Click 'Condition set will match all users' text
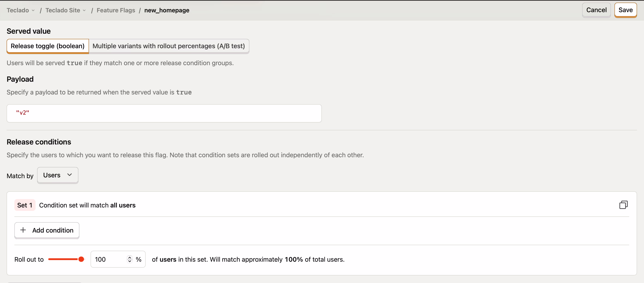Image resolution: width=644 pixels, height=283 pixels. [x=87, y=205]
